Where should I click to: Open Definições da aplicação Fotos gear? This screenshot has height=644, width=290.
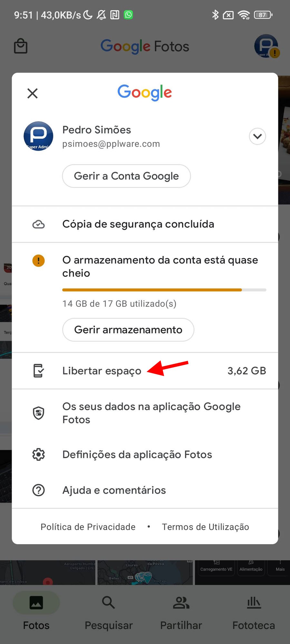click(x=39, y=455)
